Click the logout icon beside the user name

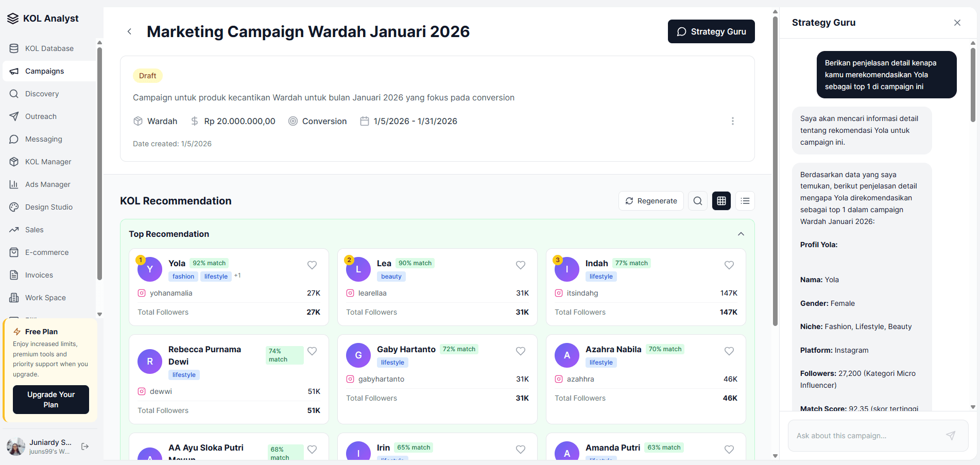pos(85,446)
